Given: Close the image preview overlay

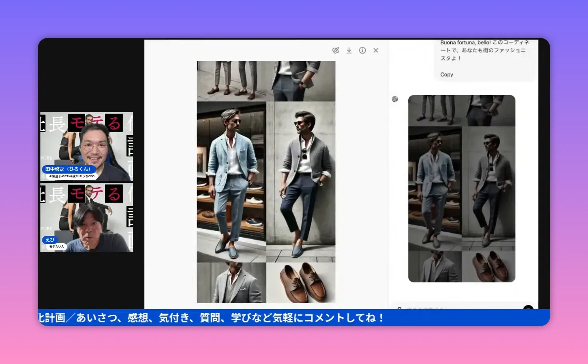Looking at the screenshot, I should pyautogui.click(x=376, y=50).
